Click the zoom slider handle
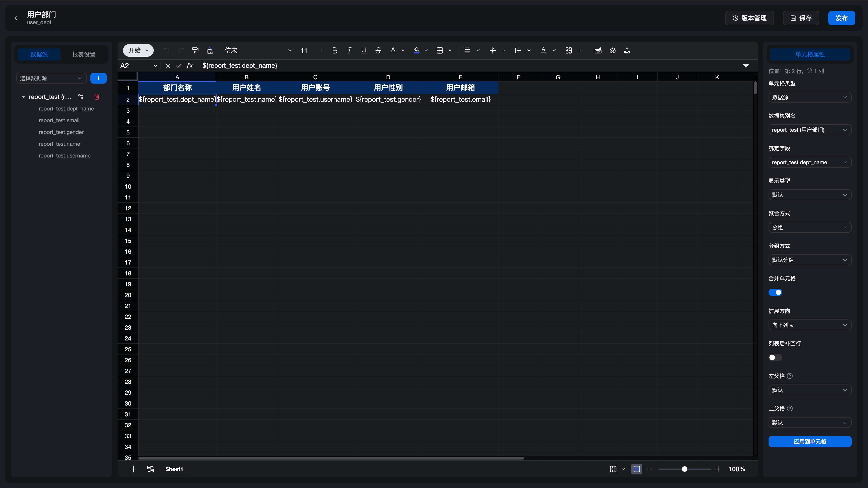868x488 pixels. click(684, 469)
